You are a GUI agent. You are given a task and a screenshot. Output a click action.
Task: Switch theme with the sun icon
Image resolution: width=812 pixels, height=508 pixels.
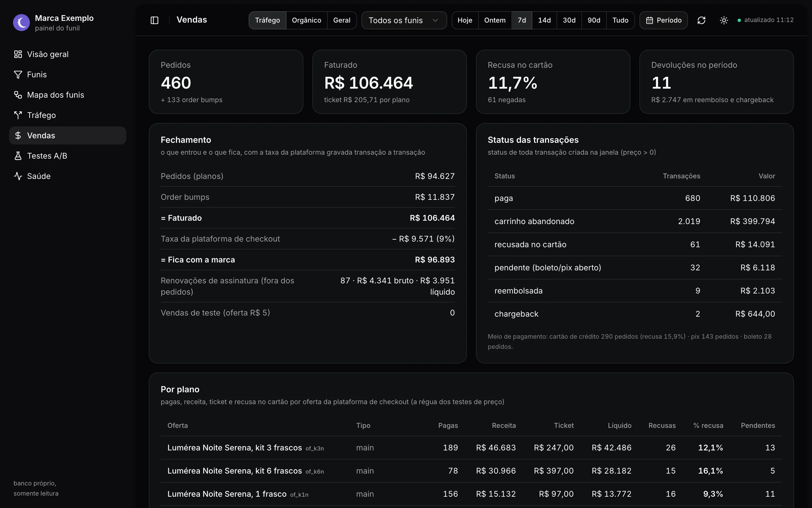[724, 20]
